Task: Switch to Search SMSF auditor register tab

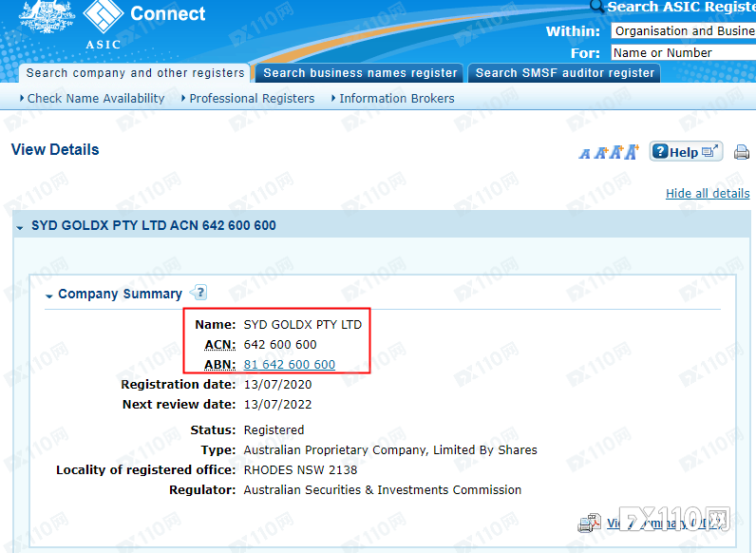Action: (564, 73)
